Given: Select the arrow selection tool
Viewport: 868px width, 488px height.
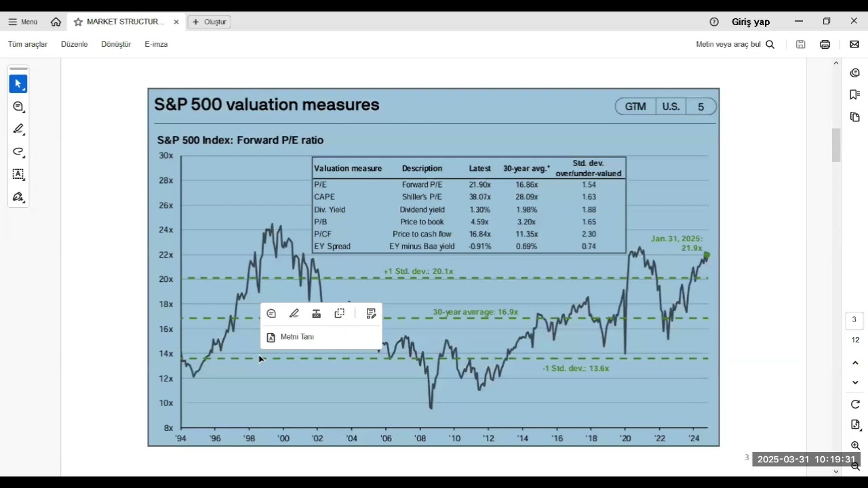Looking at the screenshot, I should point(18,84).
